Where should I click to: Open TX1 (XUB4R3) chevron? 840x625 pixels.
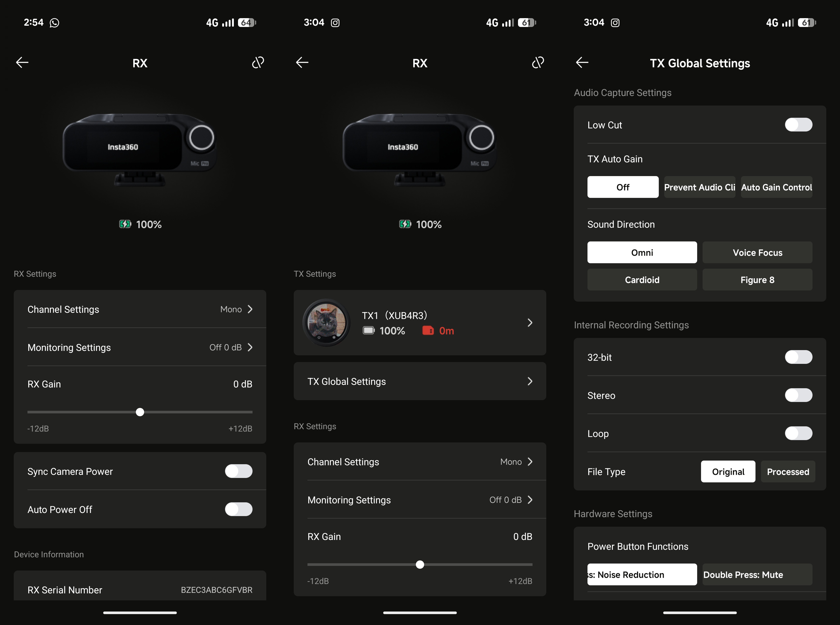(x=530, y=323)
